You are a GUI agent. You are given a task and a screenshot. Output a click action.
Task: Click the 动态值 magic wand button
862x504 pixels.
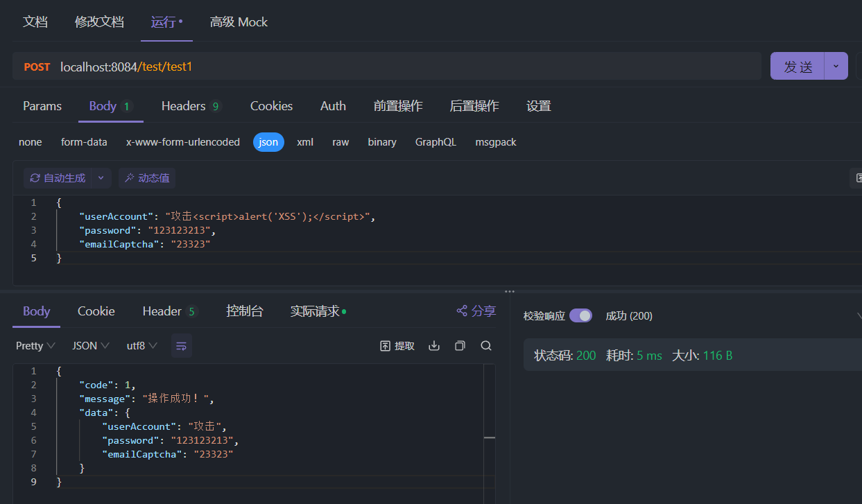[147, 178]
